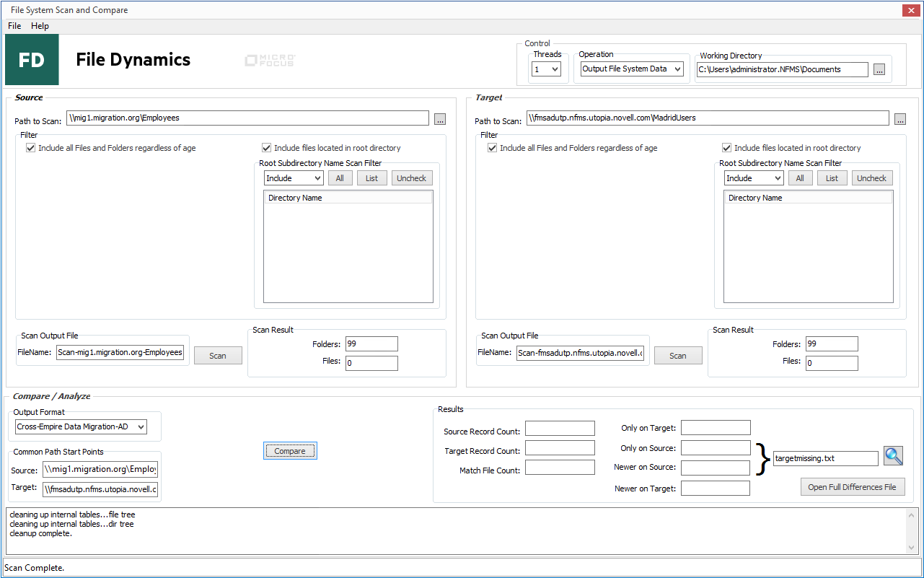Click Open Full Differences File button

pos(852,487)
